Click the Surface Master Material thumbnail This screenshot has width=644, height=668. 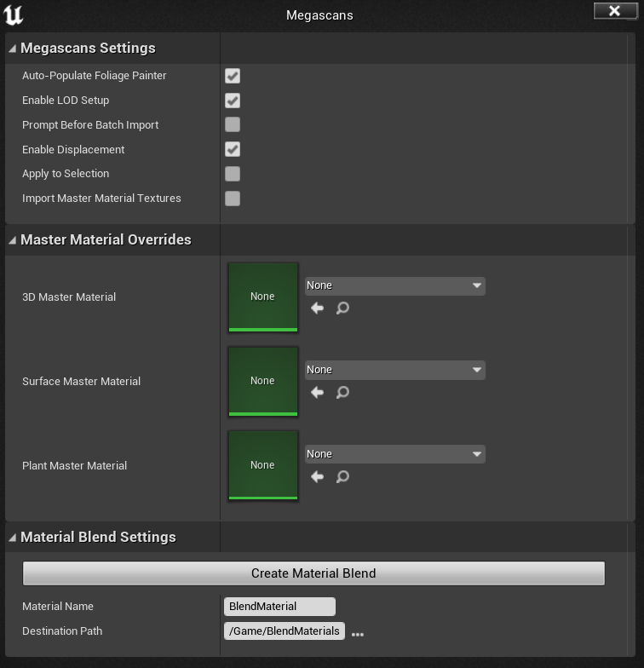coord(262,382)
